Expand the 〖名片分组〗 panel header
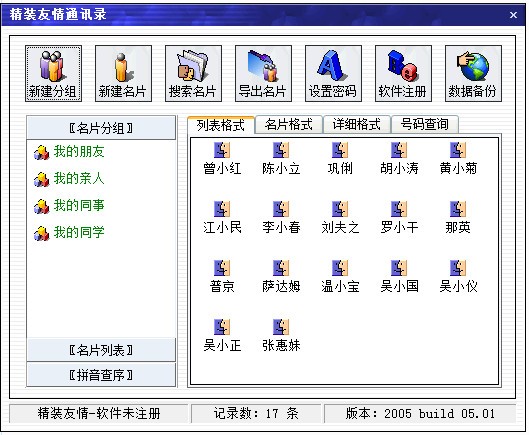529x435 pixels. [x=101, y=128]
